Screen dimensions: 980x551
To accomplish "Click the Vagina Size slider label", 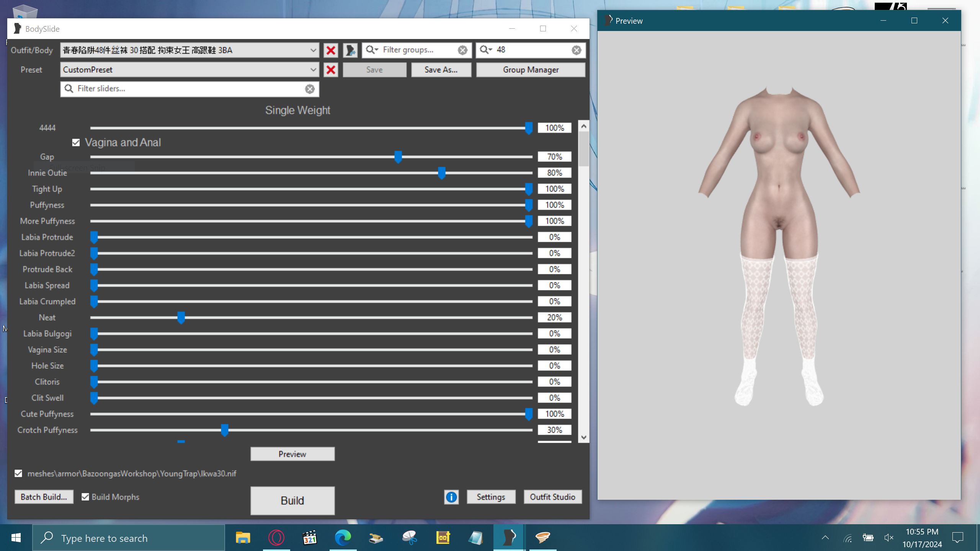I will click(x=47, y=350).
